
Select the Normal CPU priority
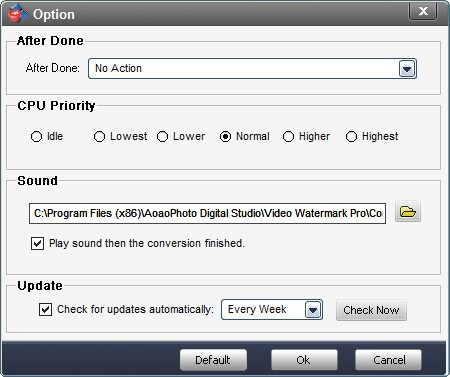pos(225,136)
